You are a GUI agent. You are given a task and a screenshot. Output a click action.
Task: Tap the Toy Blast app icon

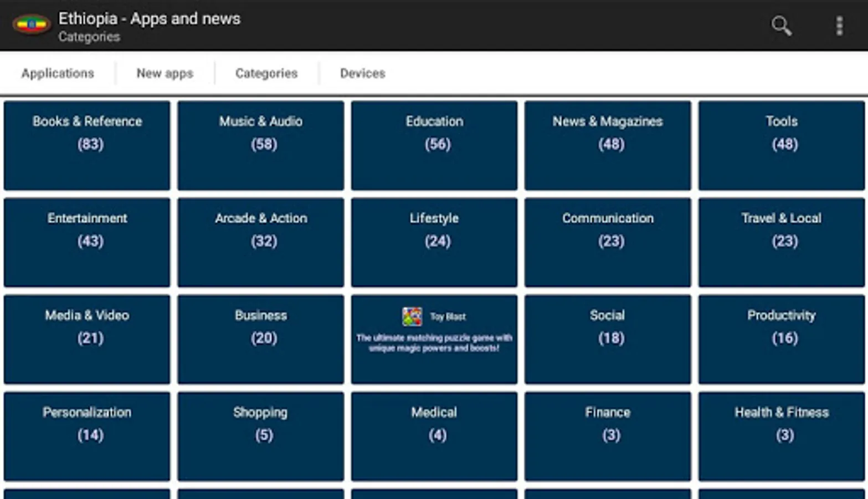point(412,317)
